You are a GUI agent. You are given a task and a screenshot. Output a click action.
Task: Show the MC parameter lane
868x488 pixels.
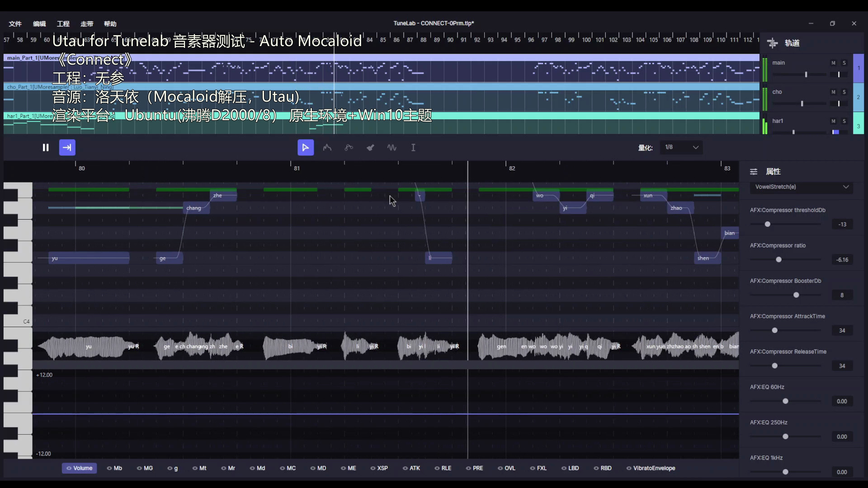tap(288, 468)
